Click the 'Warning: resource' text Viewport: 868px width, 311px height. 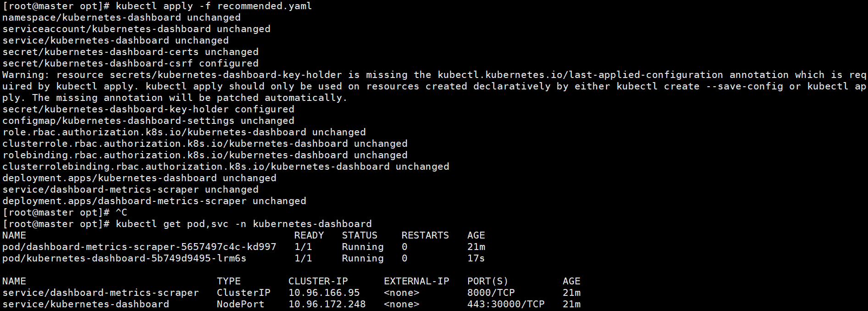point(53,75)
